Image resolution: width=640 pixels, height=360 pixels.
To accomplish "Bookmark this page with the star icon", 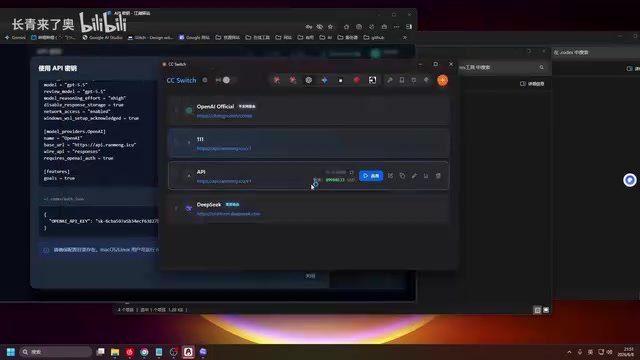I will click(330, 27).
